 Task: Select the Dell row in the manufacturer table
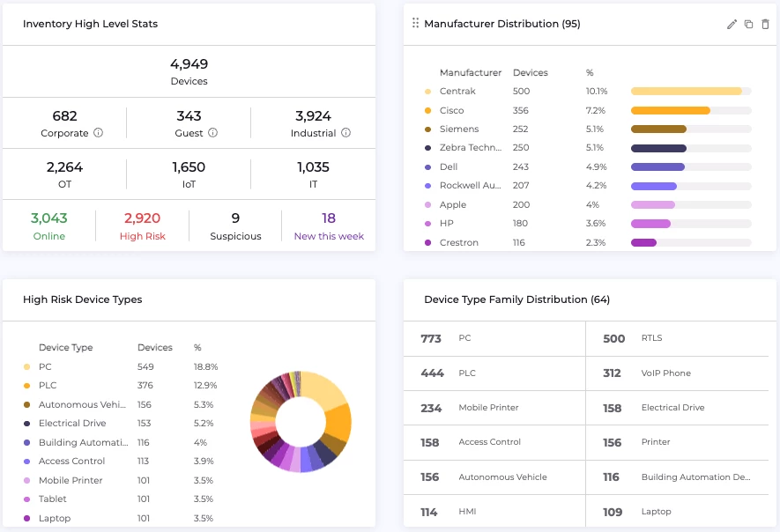point(529,166)
